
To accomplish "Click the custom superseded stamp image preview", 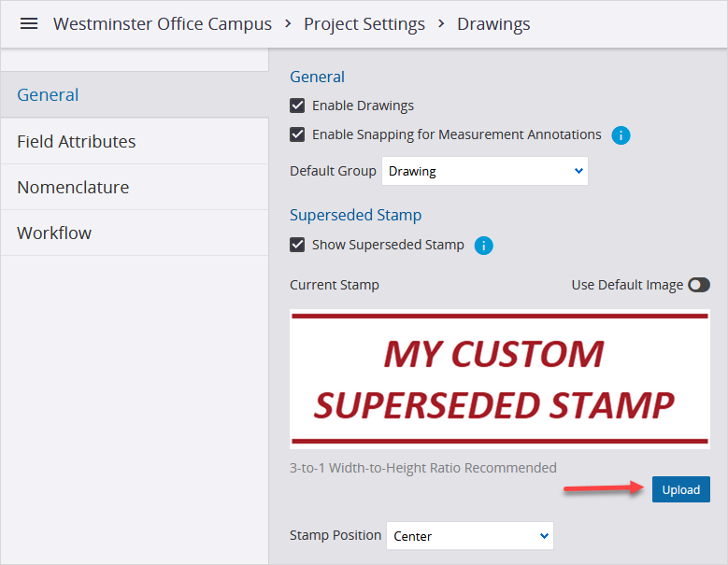I will pos(499,379).
